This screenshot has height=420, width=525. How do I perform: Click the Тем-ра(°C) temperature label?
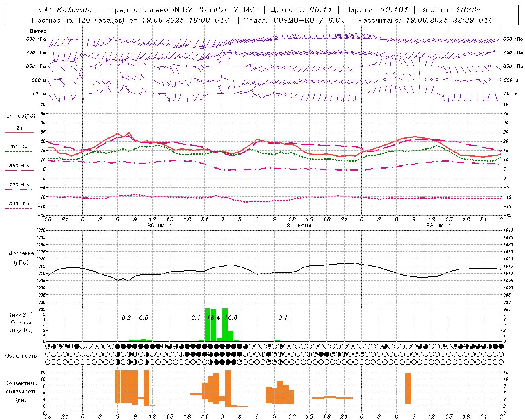tap(19, 116)
